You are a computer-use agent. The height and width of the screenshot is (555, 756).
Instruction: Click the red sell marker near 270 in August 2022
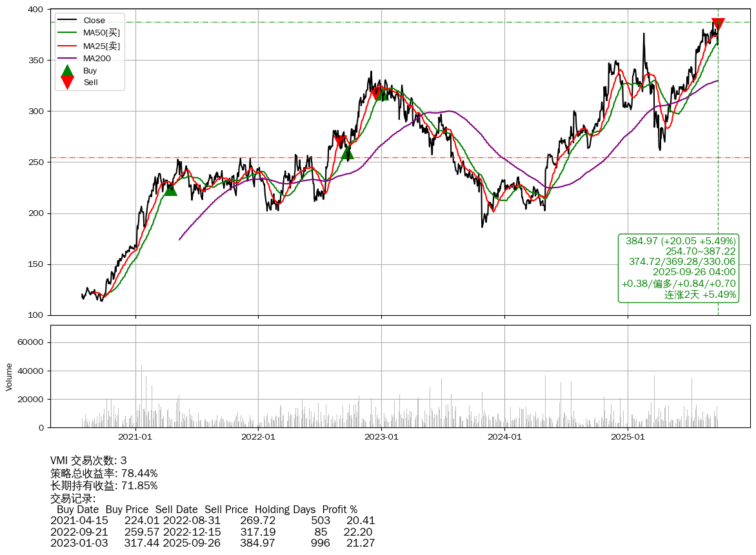340,140
